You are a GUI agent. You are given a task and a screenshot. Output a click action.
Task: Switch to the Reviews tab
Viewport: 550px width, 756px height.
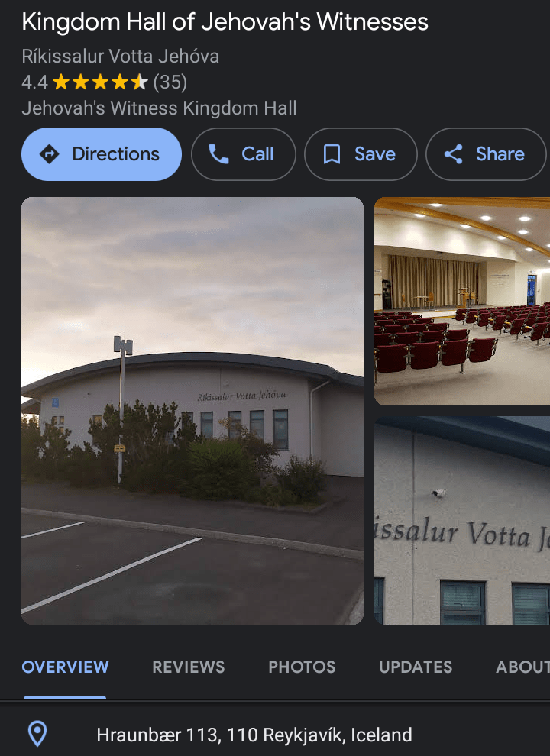point(189,667)
